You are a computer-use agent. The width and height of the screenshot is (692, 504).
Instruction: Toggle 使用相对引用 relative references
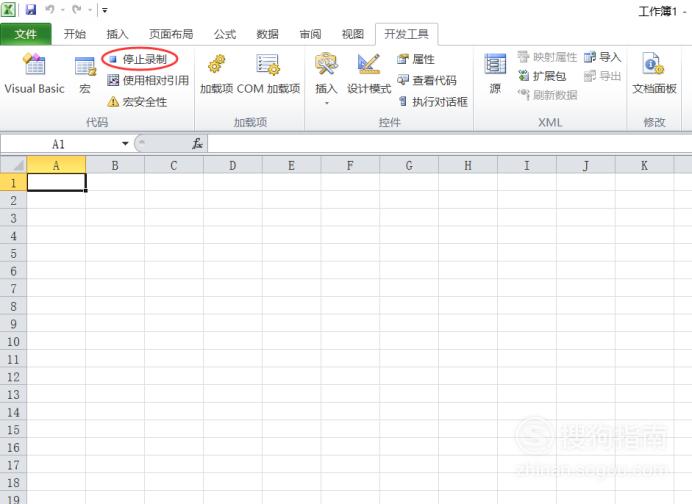148,80
